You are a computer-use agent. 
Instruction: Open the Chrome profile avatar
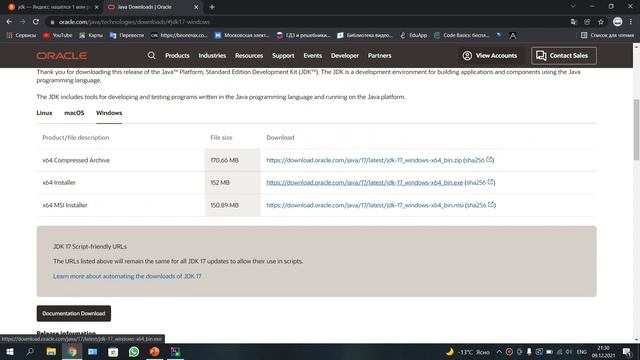[x=618, y=22]
